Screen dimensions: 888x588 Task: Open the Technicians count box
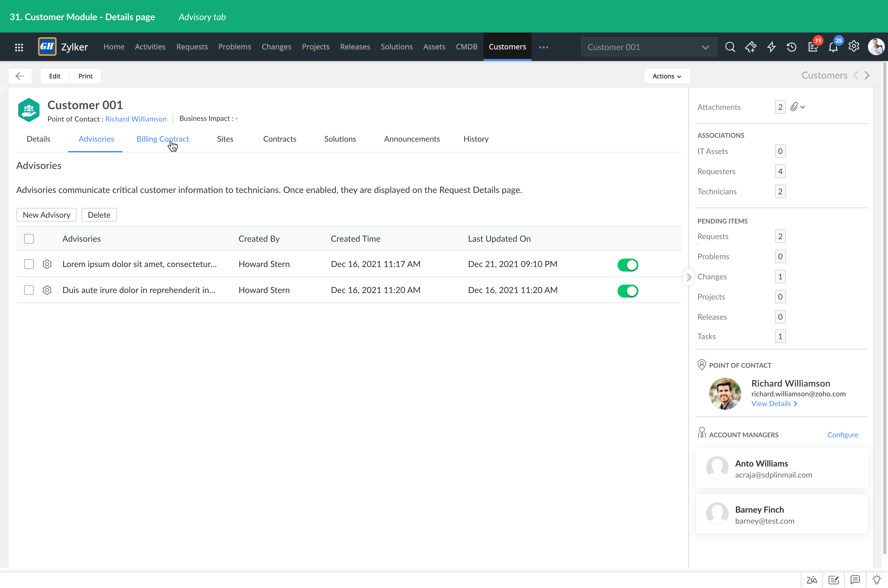[x=780, y=192]
